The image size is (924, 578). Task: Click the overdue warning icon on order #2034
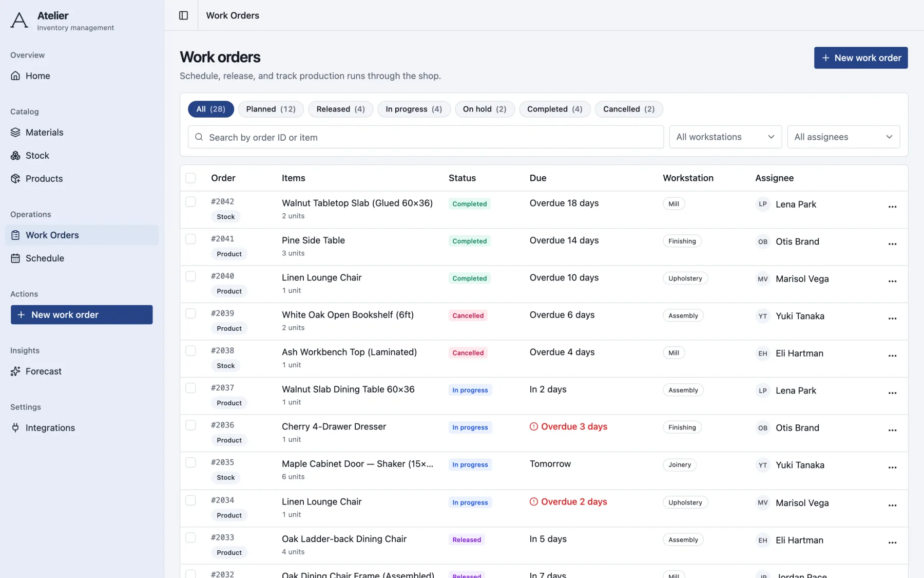[x=534, y=501]
